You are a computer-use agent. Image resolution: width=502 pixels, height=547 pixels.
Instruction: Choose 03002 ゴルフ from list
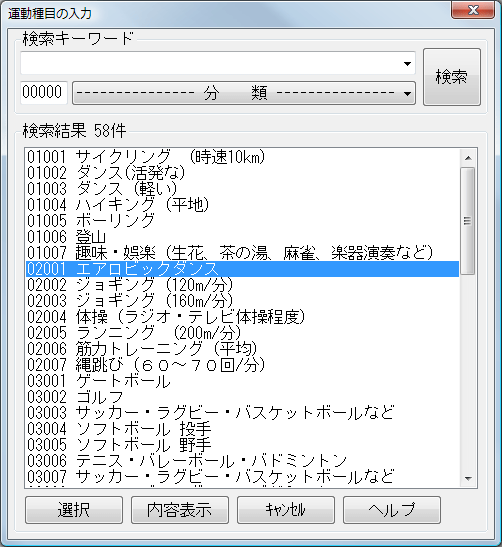tap(242, 397)
